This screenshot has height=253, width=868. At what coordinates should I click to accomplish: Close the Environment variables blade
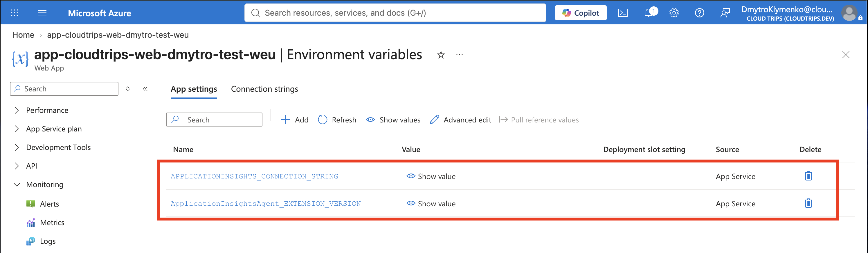pos(846,55)
